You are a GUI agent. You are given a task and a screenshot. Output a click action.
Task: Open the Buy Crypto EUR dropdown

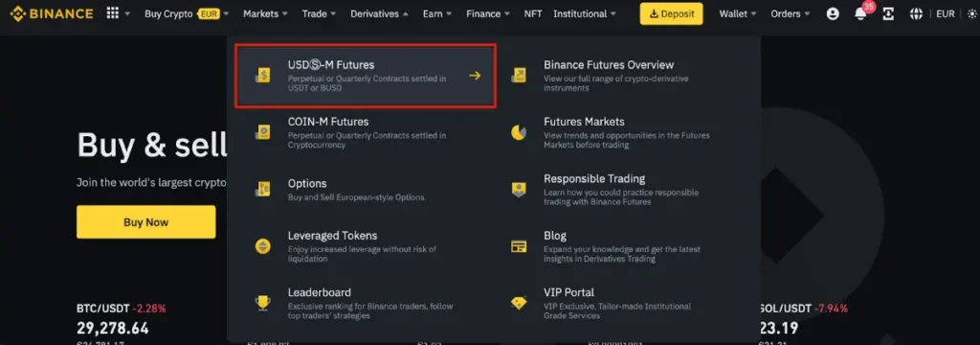click(x=187, y=13)
